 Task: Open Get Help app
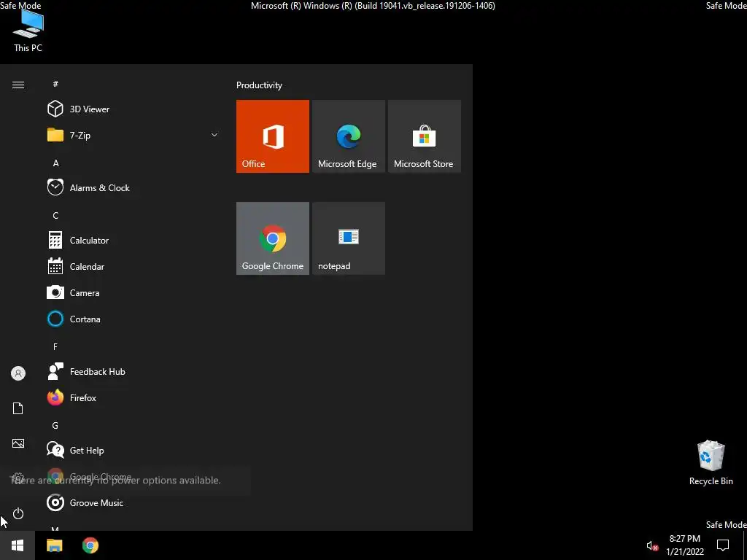tap(133, 450)
